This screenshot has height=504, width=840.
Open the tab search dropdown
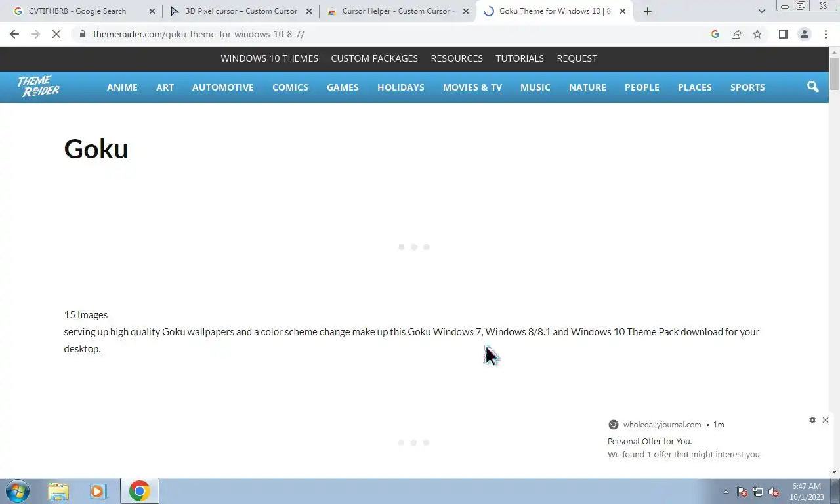[x=762, y=11]
